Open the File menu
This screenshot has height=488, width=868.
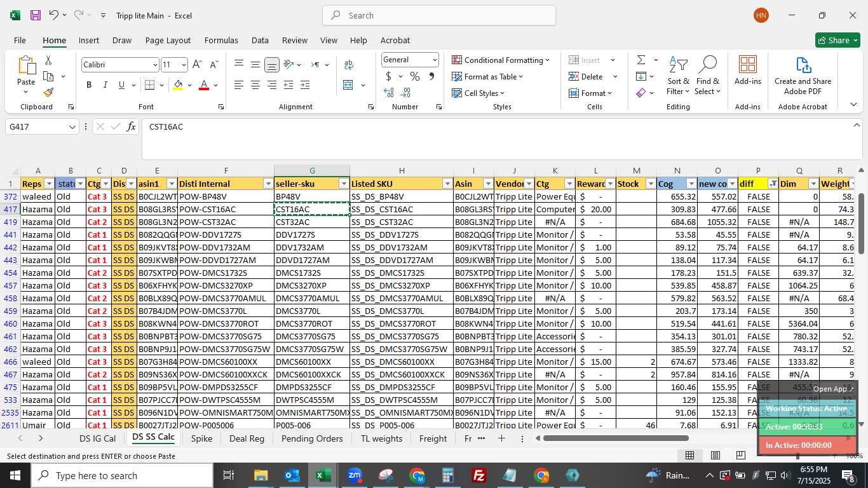[x=20, y=40]
